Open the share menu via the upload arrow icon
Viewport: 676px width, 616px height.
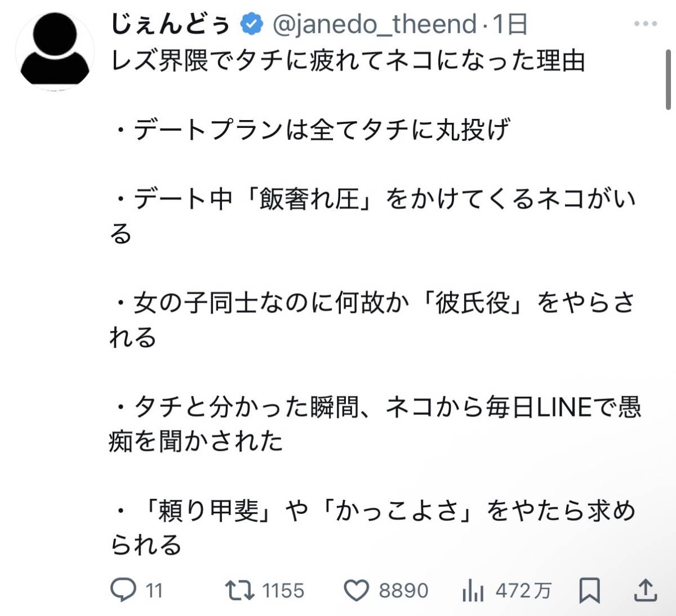click(x=645, y=590)
